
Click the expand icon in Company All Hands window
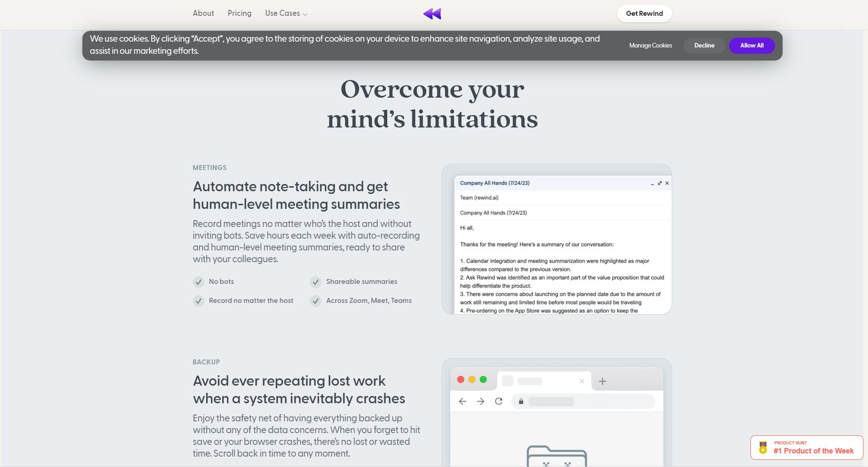(659, 183)
